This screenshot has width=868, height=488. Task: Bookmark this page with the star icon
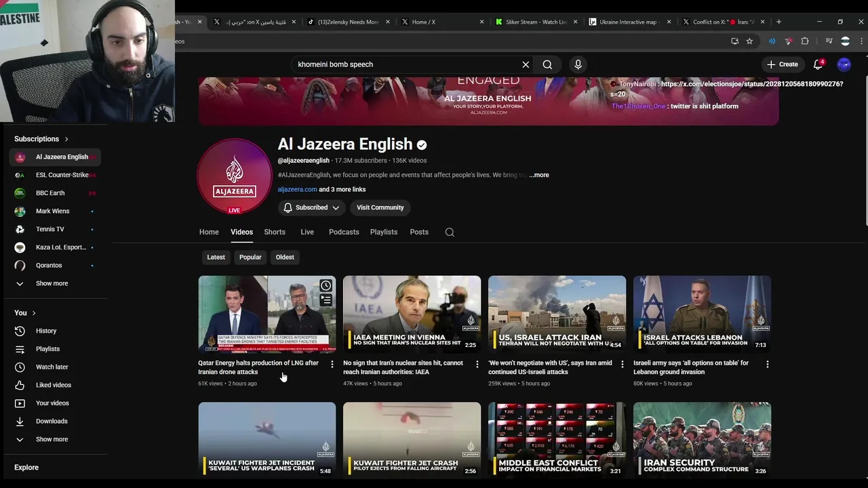tap(749, 41)
